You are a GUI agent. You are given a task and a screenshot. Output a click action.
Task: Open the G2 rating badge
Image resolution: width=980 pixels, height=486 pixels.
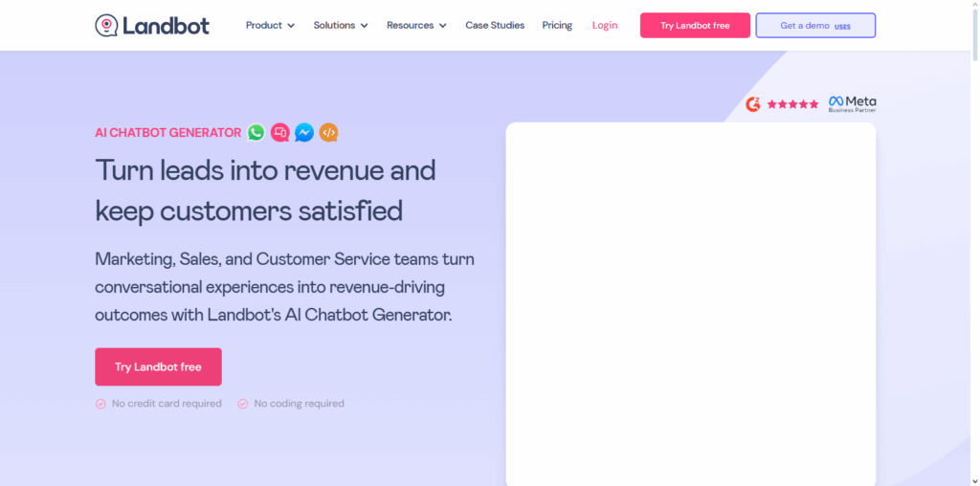coord(753,104)
